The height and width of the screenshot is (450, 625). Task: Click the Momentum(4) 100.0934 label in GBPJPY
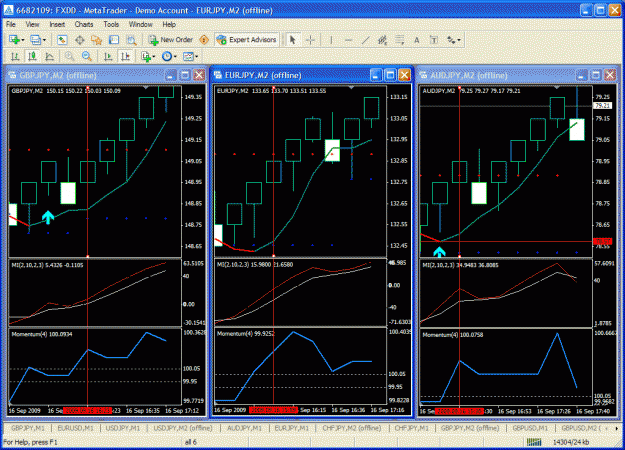tap(42, 334)
